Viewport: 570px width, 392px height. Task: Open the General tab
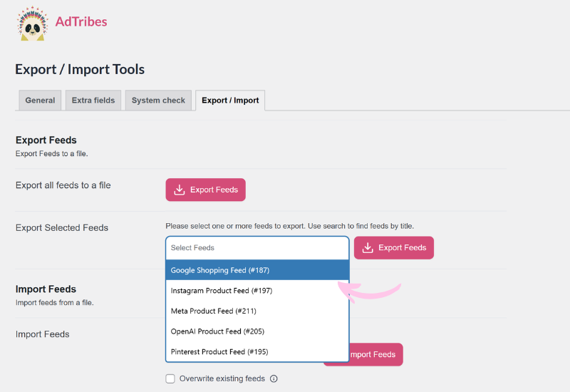40,100
